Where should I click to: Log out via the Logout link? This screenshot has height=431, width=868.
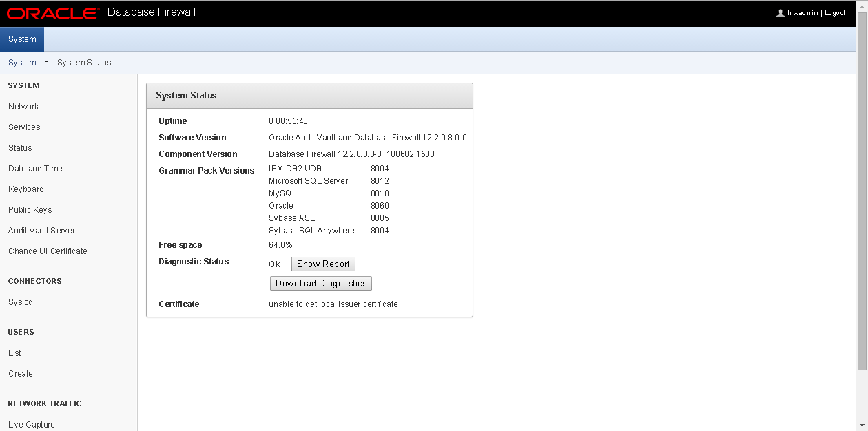pyautogui.click(x=835, y=13)
